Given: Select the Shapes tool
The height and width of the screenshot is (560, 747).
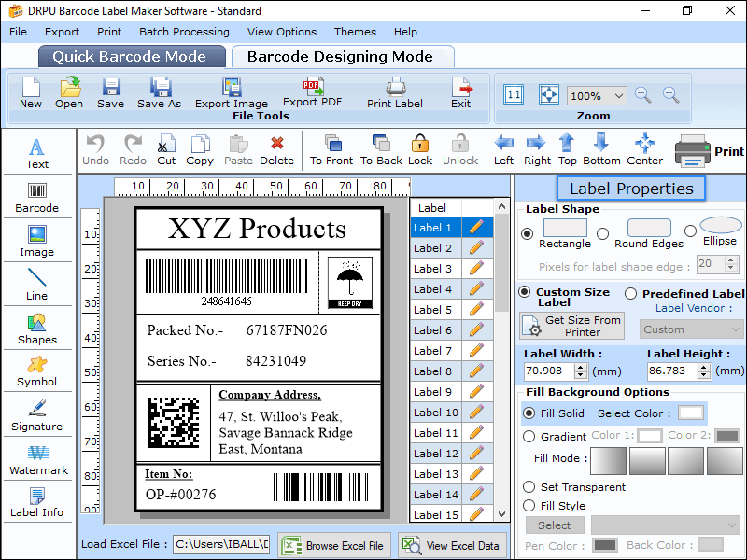Looking at the screenshot, I should click(x=37, y=329).
